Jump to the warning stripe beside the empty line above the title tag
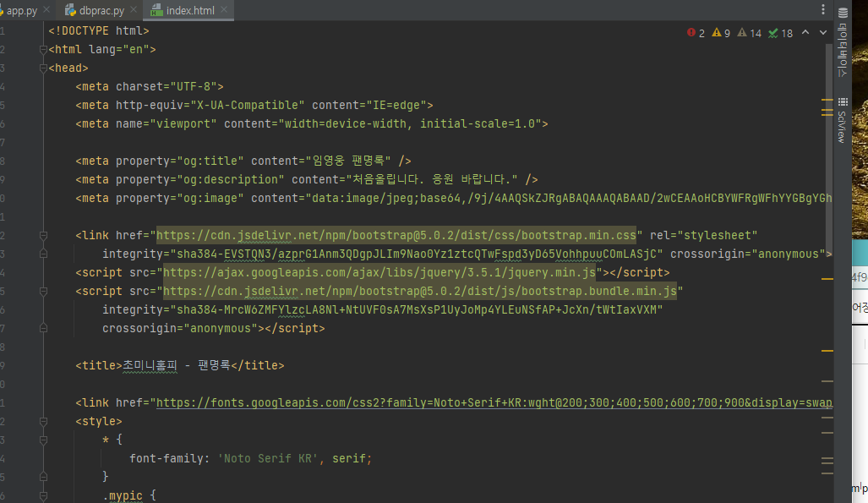 tap(827, 351)
